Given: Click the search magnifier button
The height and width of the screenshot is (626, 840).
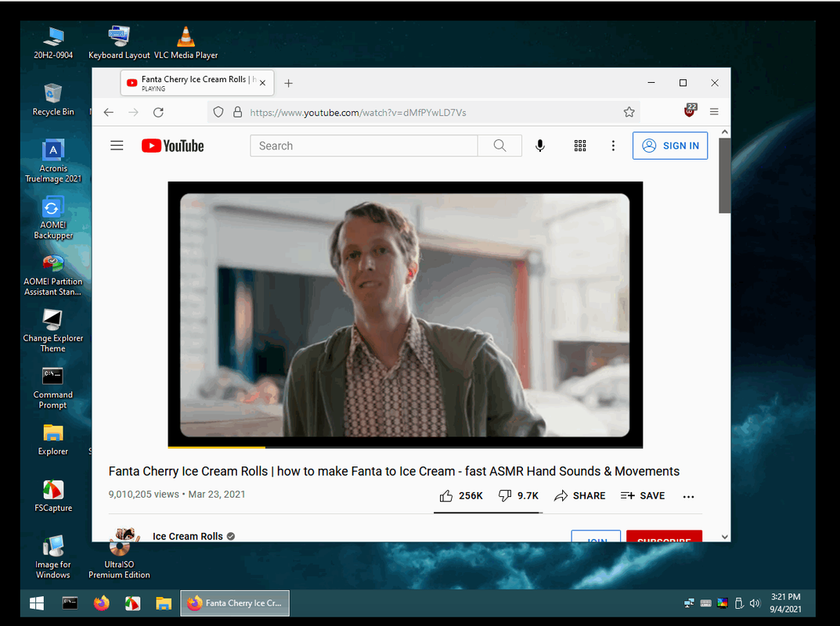Looking at the screenshot, I should pyautogui.click(x=499, y=146).
